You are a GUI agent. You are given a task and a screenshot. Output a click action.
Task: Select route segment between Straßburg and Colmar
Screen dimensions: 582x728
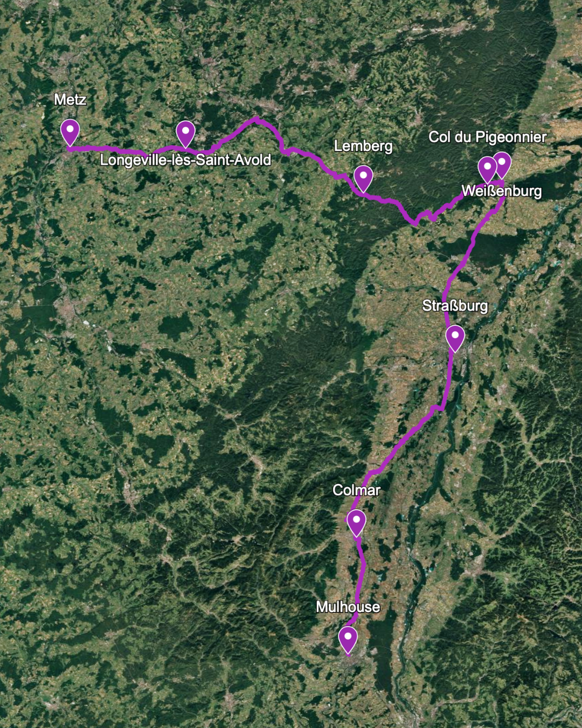point(410,432)
